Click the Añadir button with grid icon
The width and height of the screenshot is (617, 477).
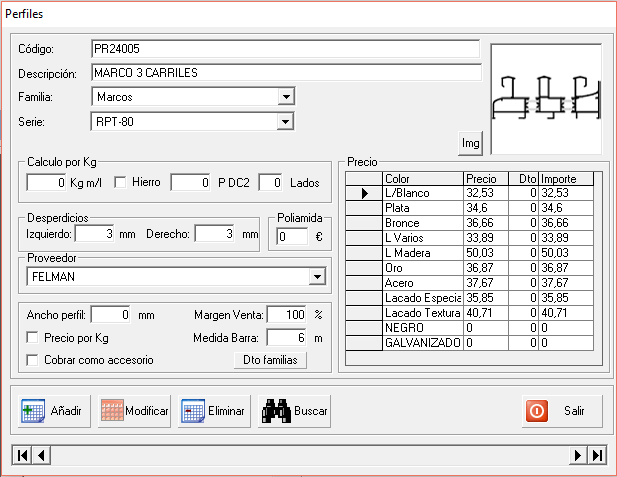point(52,410)
